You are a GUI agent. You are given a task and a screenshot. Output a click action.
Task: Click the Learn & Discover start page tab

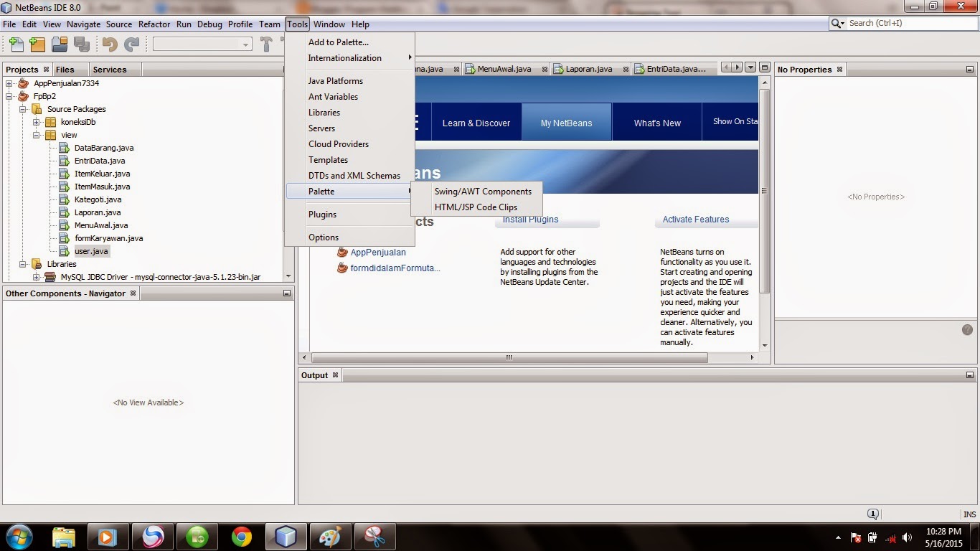point(476,123)
